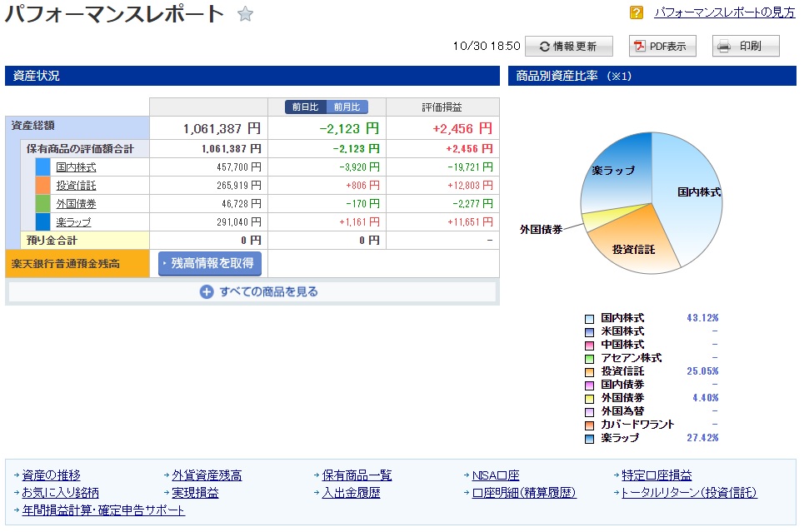804x532 pixels.
Task: Click the 残高情報を取得 button
Action: [x=210, y=263]
